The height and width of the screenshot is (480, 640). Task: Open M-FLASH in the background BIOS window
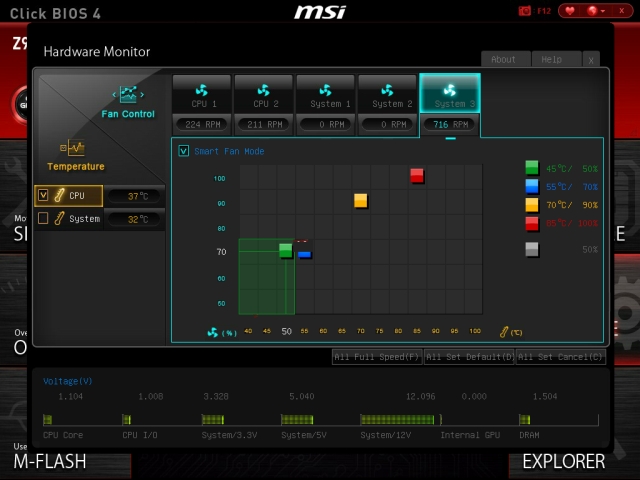50,462
